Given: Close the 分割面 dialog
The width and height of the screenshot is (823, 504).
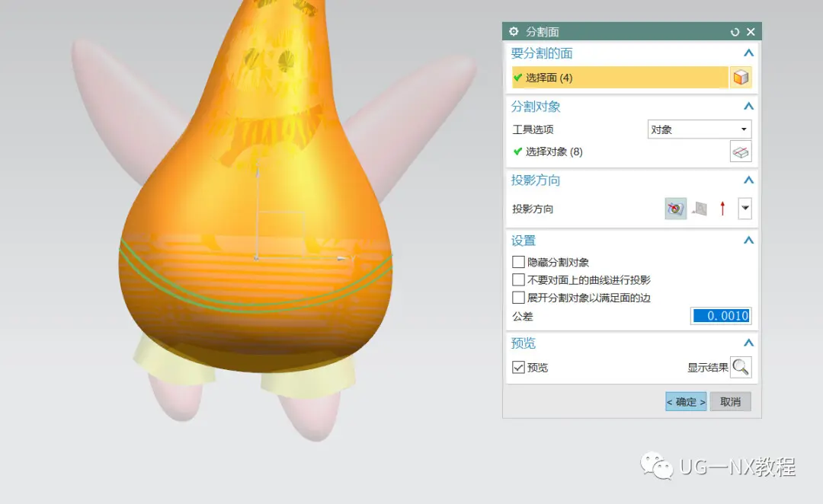Looking at the screenshot, I should [751, 32].
